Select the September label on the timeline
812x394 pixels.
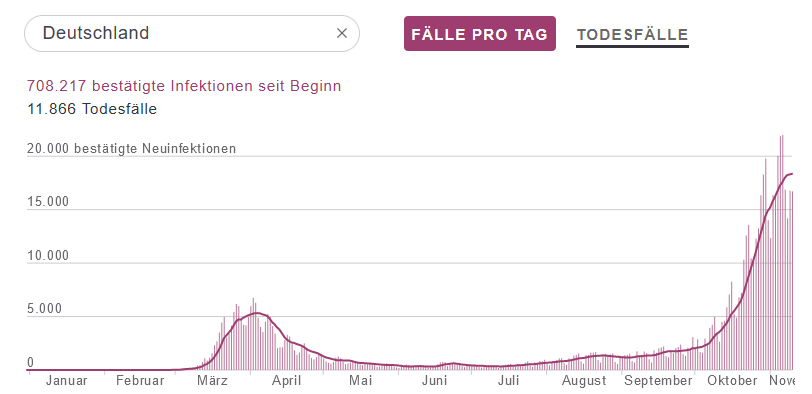[658, 381]
